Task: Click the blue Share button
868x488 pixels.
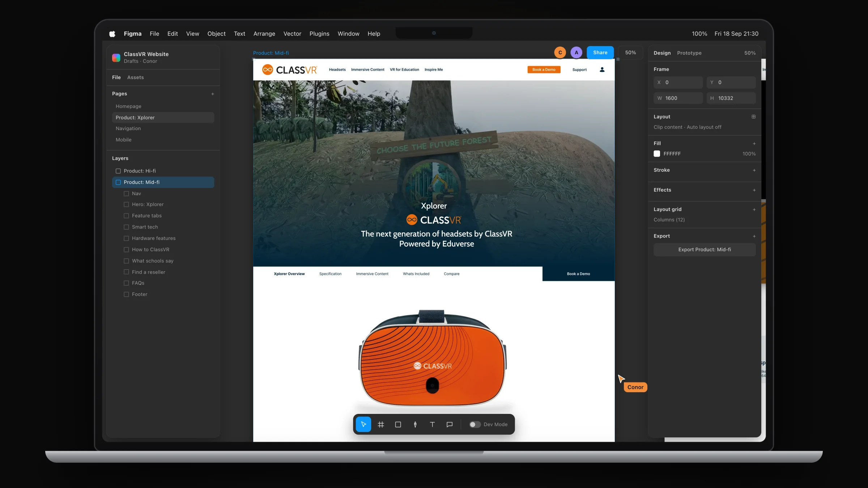Action: click(600, 52)
